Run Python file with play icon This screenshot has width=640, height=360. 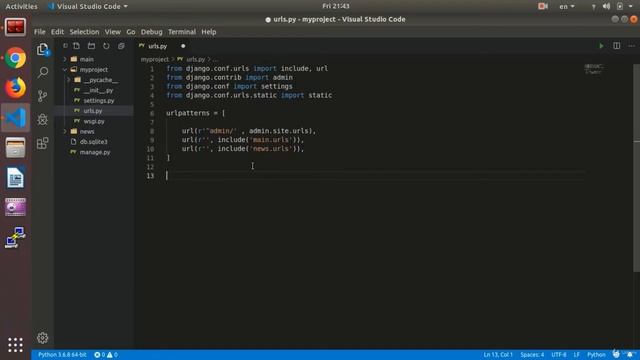(x=601, y=46)
